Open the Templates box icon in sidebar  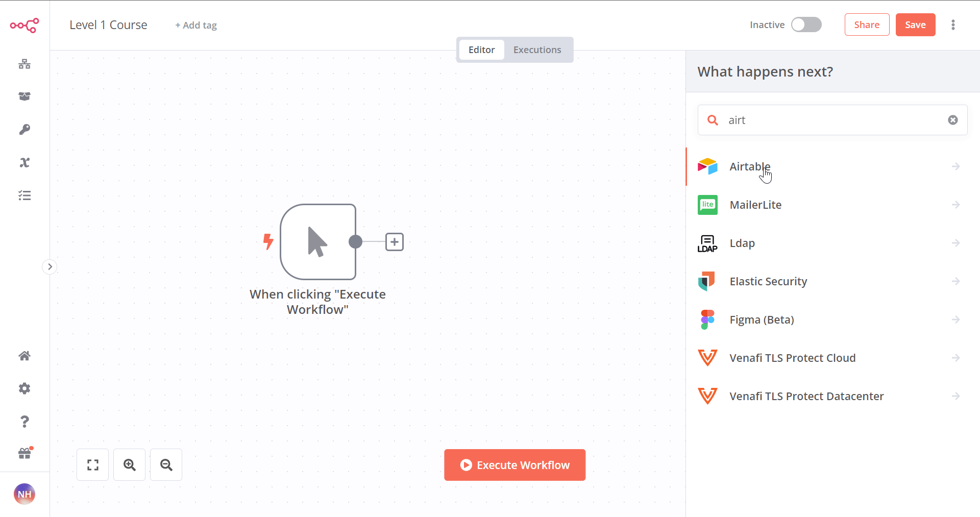tap(24, 96)
